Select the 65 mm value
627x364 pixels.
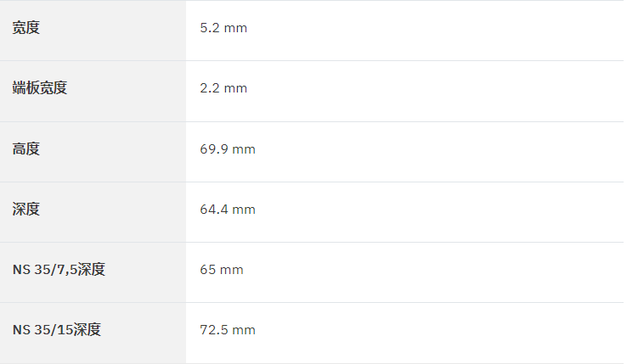click(222, 270)
